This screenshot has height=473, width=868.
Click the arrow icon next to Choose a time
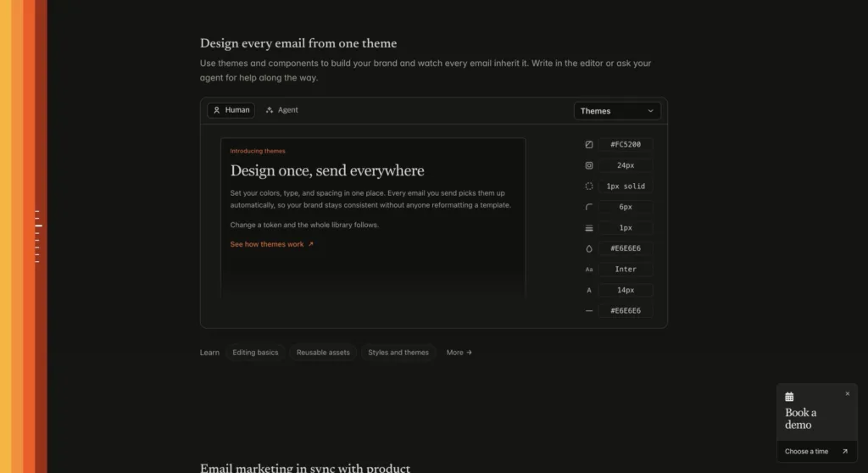[845, 452]
